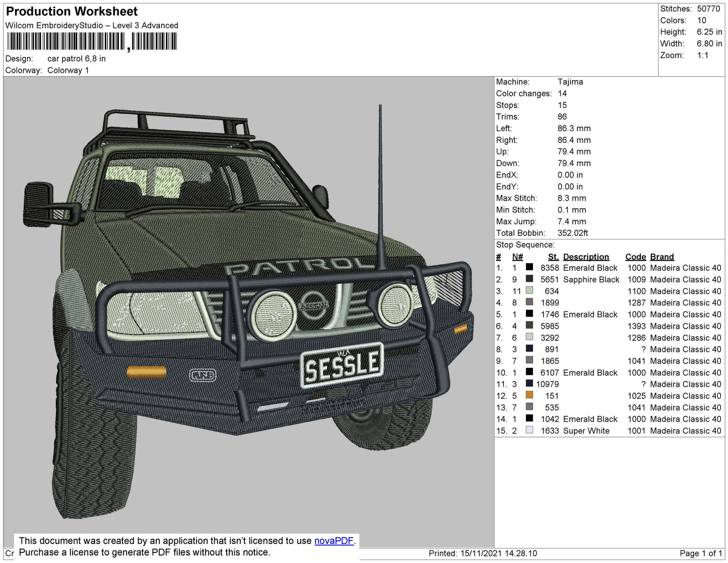Click the dark navy swatch in row 8

coord(530,348)
